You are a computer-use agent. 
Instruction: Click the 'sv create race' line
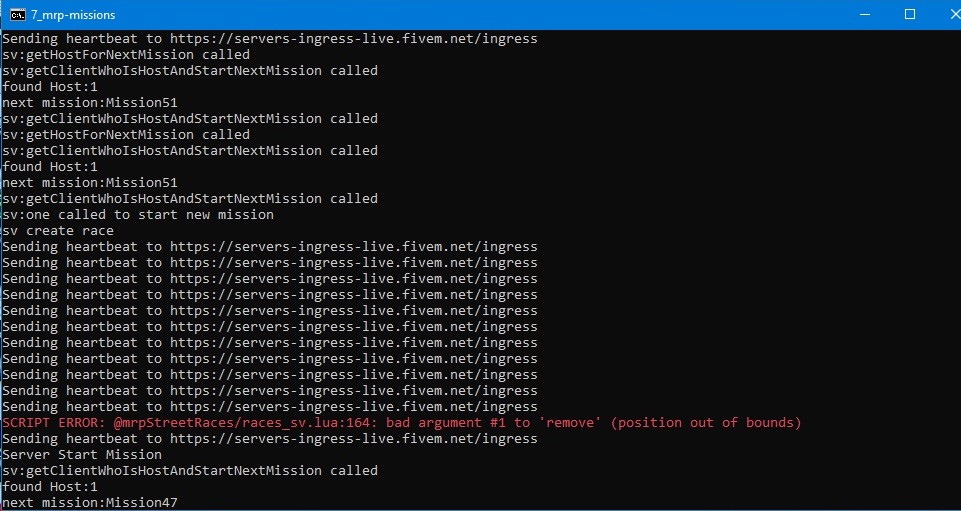point(58,231)
